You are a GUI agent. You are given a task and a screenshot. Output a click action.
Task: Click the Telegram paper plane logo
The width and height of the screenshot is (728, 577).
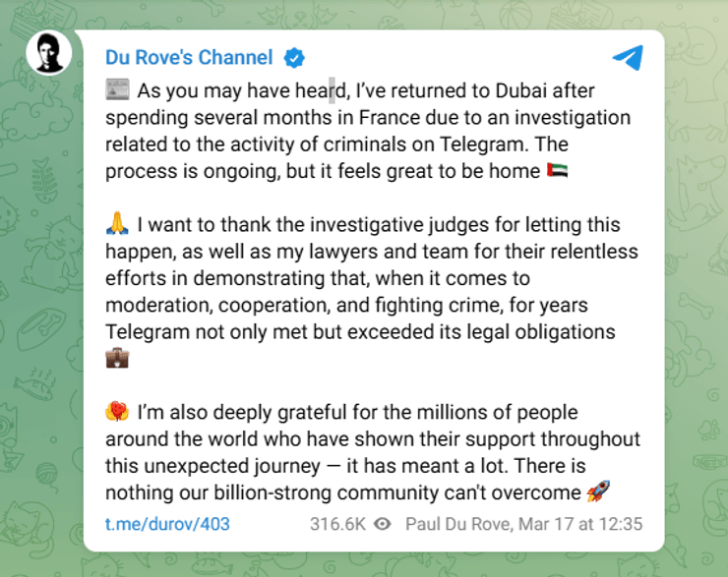627,58
